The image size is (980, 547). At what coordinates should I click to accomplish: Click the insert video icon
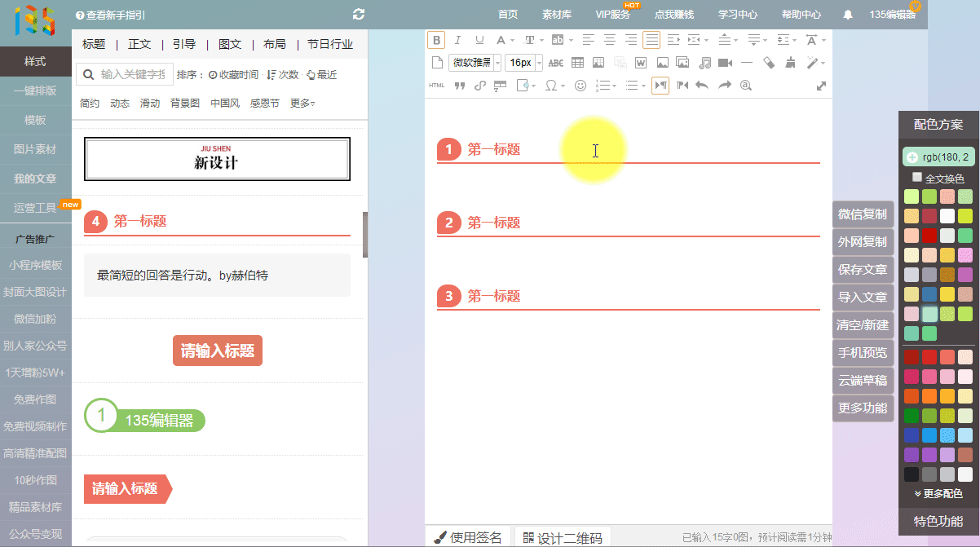(x=725, y=63)
